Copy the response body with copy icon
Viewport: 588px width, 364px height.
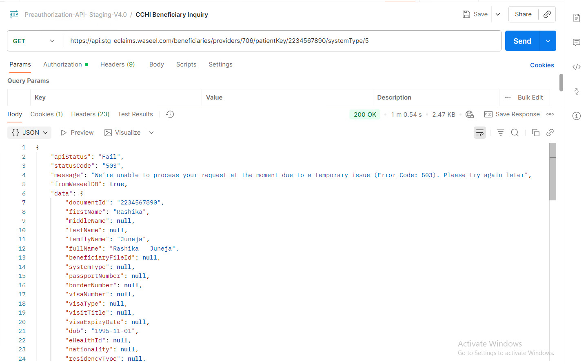(x=535, y=133)
